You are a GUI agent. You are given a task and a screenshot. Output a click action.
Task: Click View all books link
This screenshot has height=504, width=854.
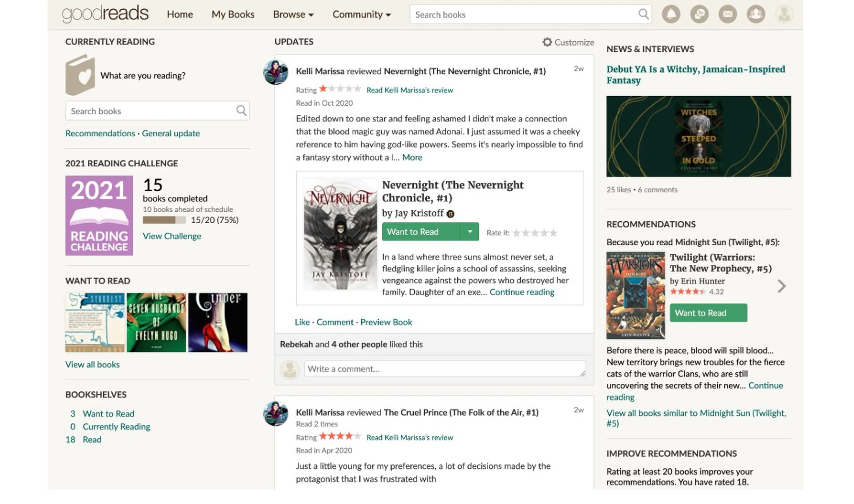[92, 364]
